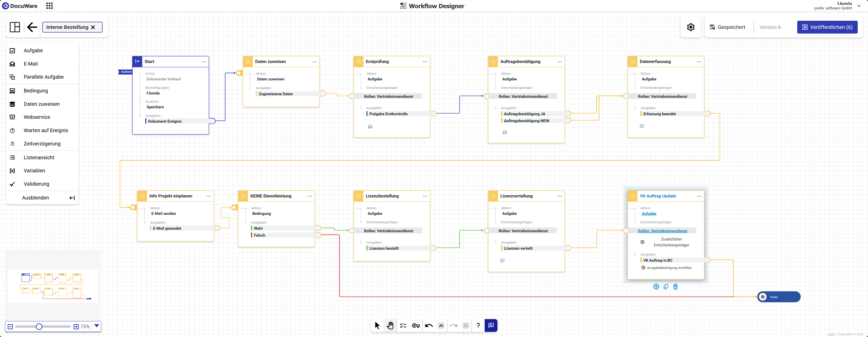Click Ausgabebedingung erstellen
Viewport: 868px width, 337px height.
coord(666,268)
